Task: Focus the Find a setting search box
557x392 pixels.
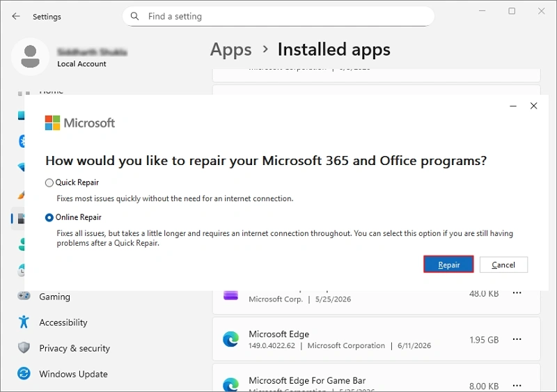Action: click(278, 16)
